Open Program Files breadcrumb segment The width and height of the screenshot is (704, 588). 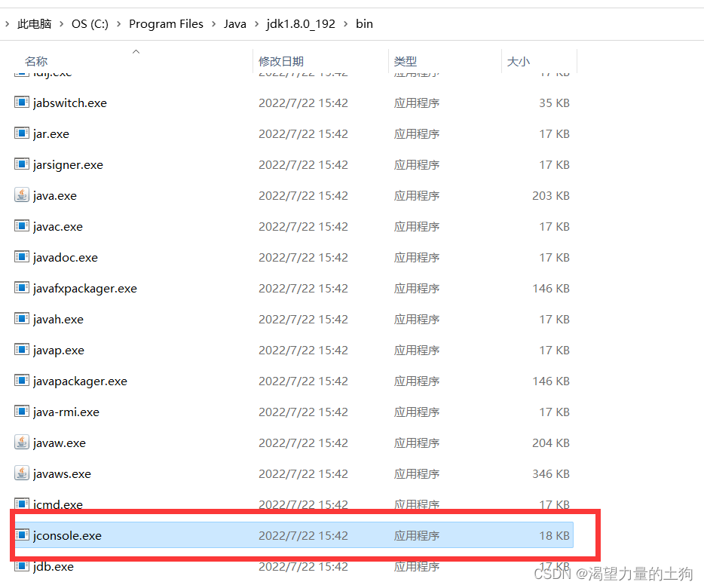166,24
